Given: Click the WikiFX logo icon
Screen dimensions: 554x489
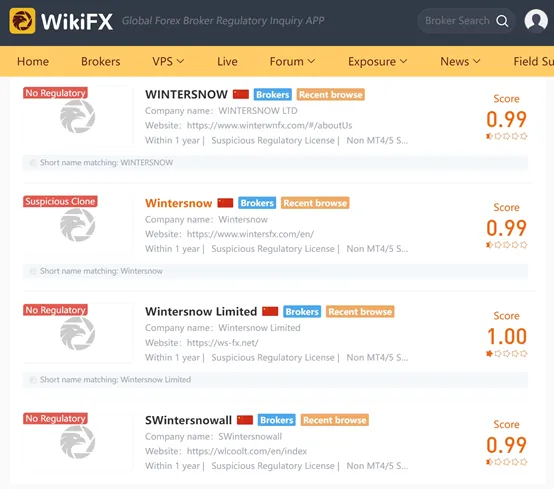Looking at the screenshot, I should pos(22,21).
